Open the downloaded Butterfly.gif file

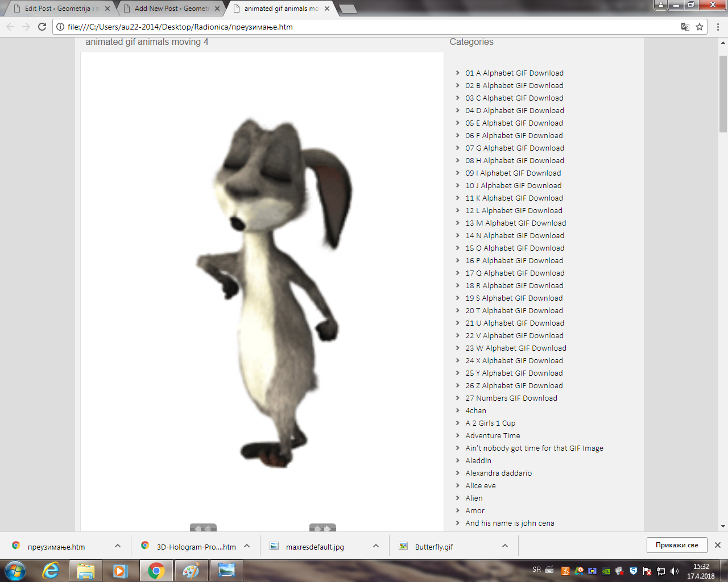pyautogui.click(x=434, y=547)
